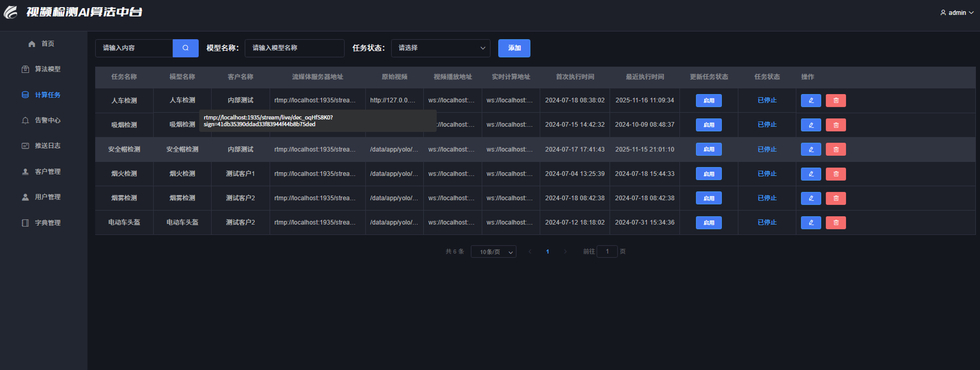Open the 任务状态 select dropdown
This screenshot has height=370, width=980.
pyautogui.click(x=441, y=48)
